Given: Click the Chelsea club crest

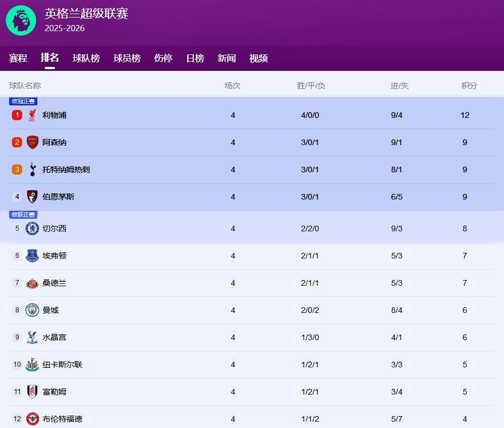Looking at the screenshot, I should click(32, 228).
